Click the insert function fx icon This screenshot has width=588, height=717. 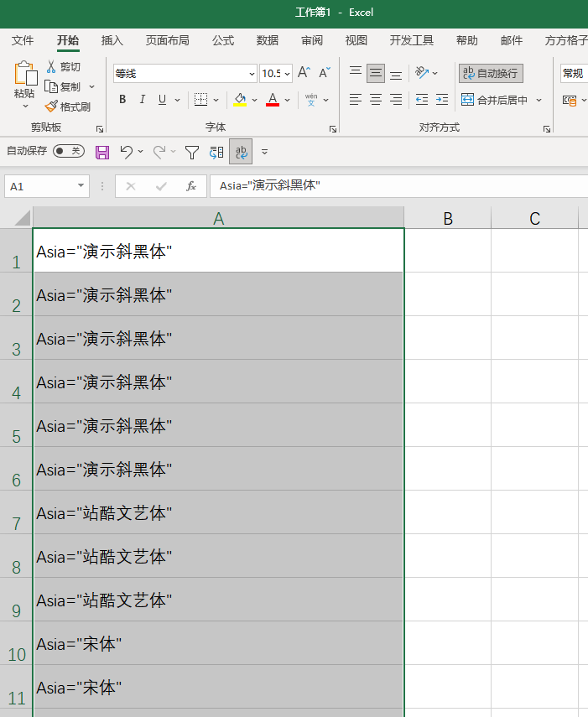191,186
